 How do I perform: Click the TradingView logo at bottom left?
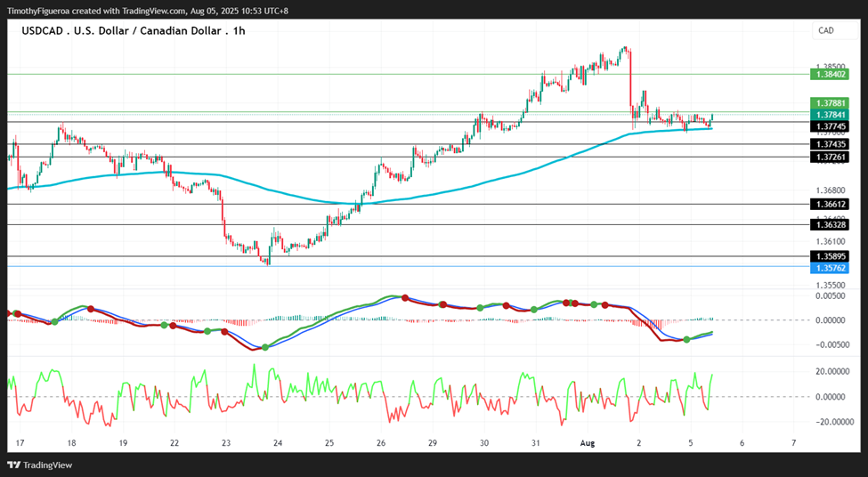(39, 465)
